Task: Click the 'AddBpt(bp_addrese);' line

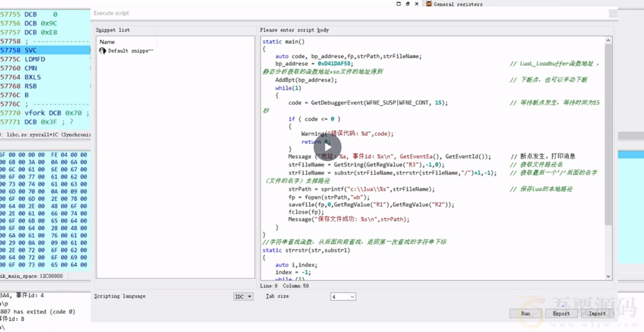Action: (x=306, y=80)
